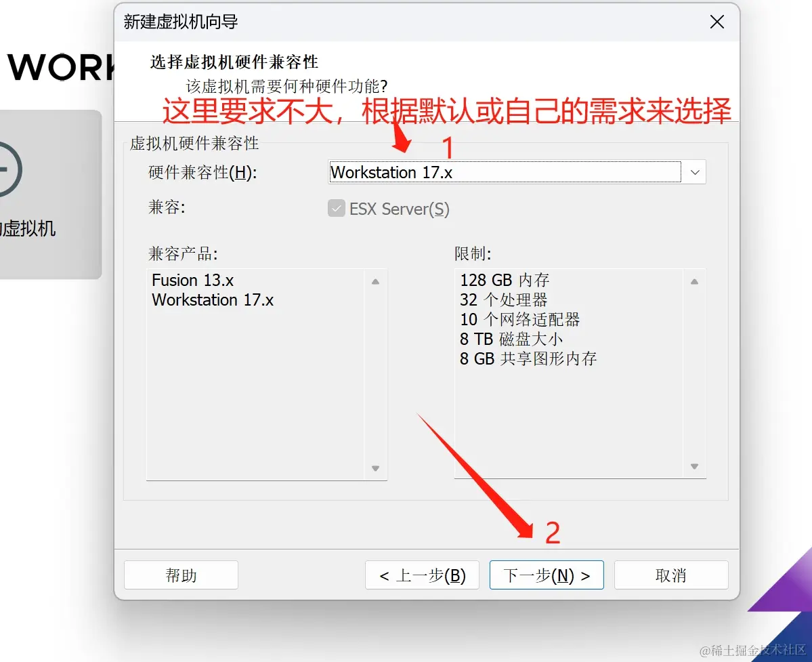Select the 8 GB 共享图形内存 limitation entry
Screen dimensions: 812x662
528,359
